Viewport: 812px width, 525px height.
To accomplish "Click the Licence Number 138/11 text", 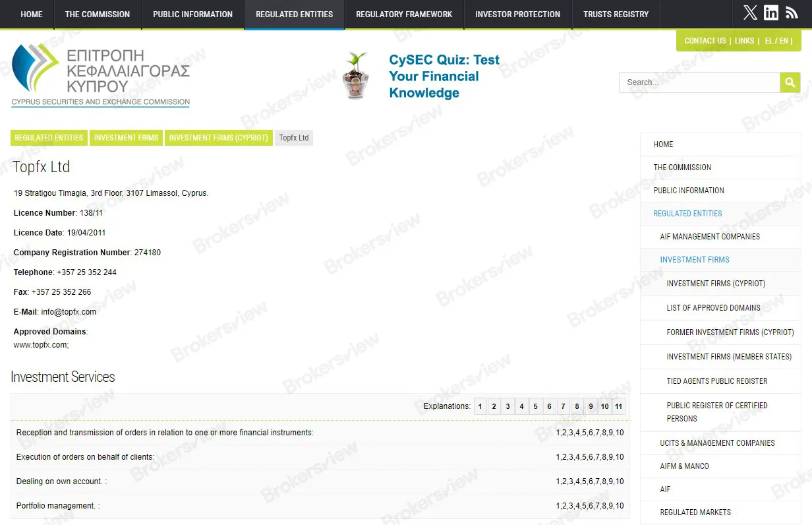I will 58,213.
